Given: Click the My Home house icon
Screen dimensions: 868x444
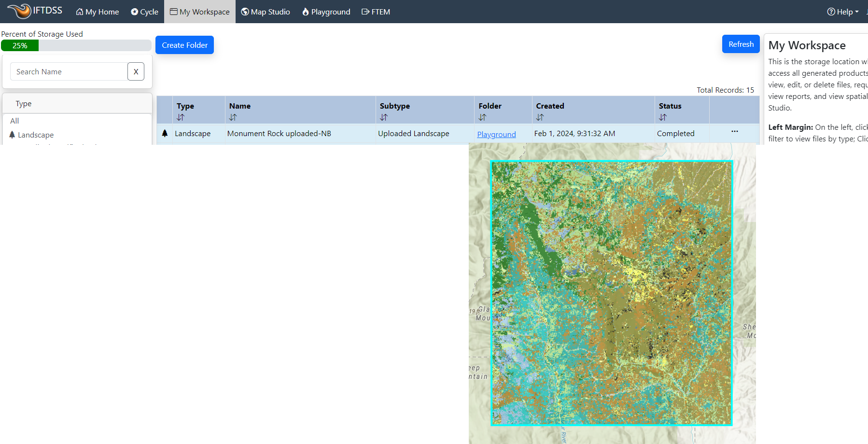Looking at the screenshot, I should pos(80,12).
